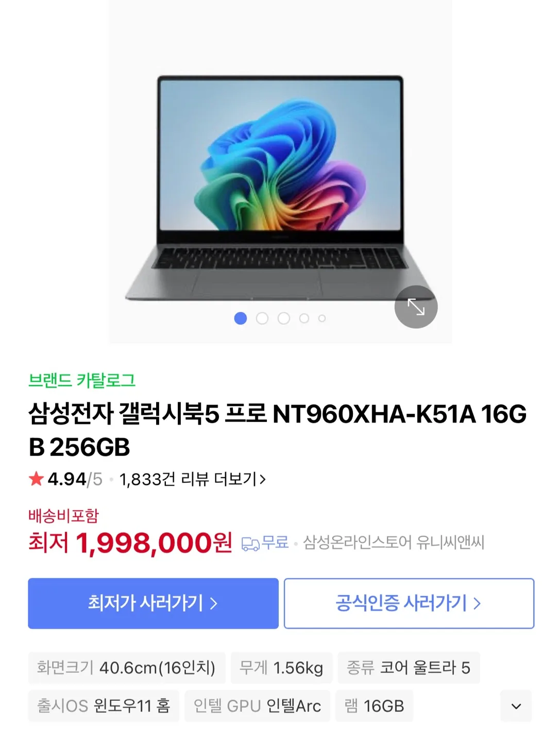This screenshot has height=742, width=560.
Task: Click the 램 16GB spec tag
Action: tap(375, 706)
